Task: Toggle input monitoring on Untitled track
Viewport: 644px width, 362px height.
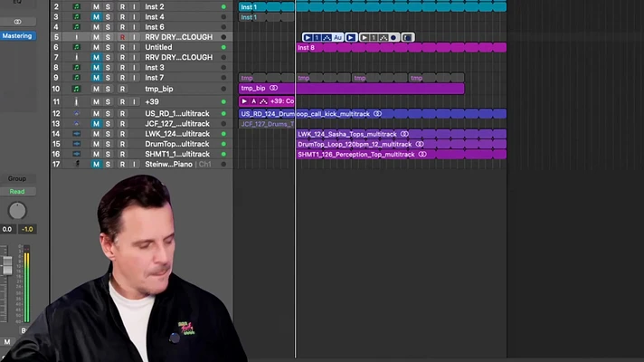Action: (x=134, y=47)
